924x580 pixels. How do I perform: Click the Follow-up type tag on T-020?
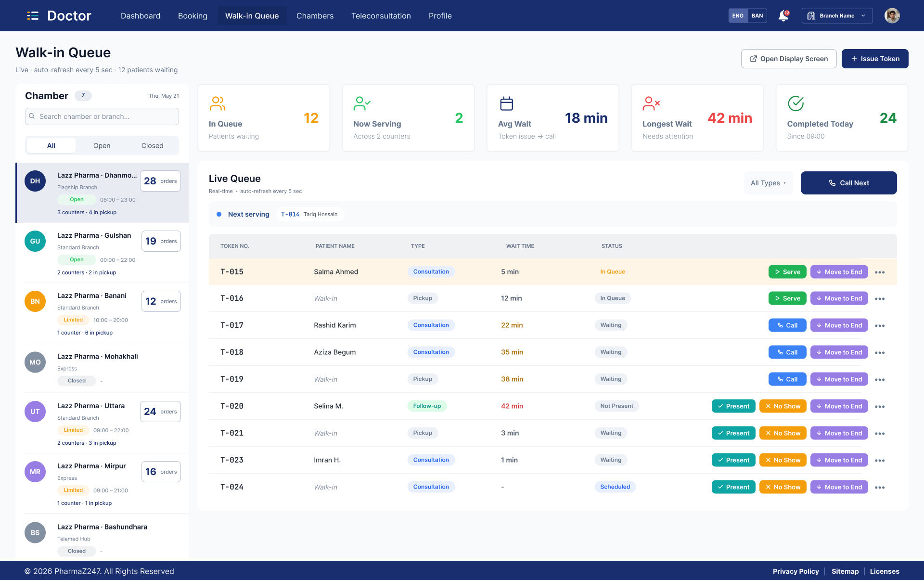pos(427,406)
